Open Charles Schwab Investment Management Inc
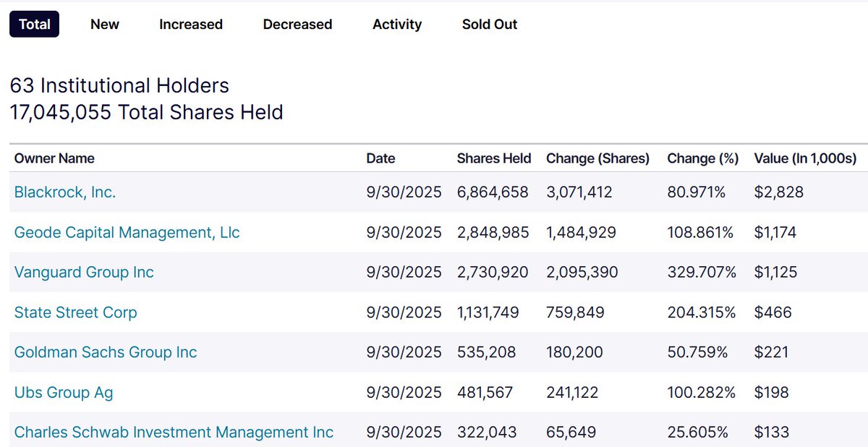868x447 pixels. click(174, 433)
